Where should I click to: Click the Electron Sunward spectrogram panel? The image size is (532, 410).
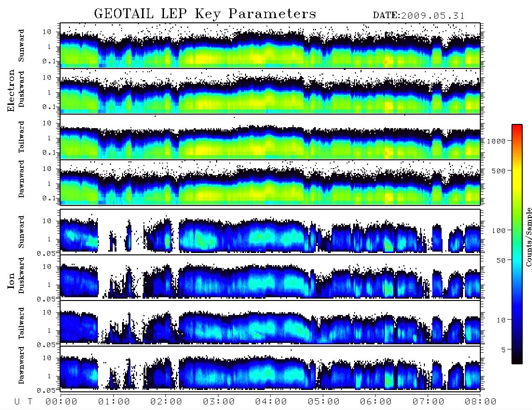click(x=270, y=45)
